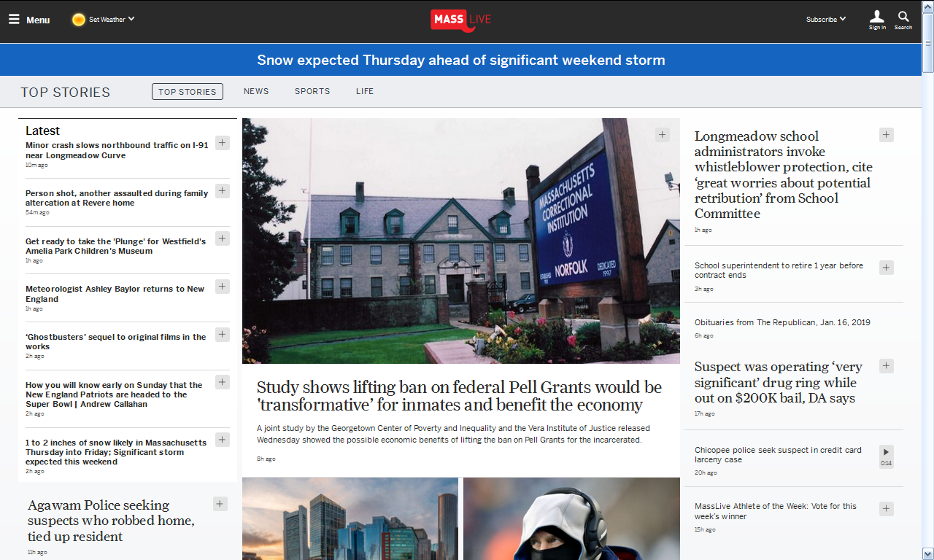The width and height of the screenshot is (934, 560).
Task: Open Westfield 'Plunge' Children's Museum headline
Action: click(116, 246)
